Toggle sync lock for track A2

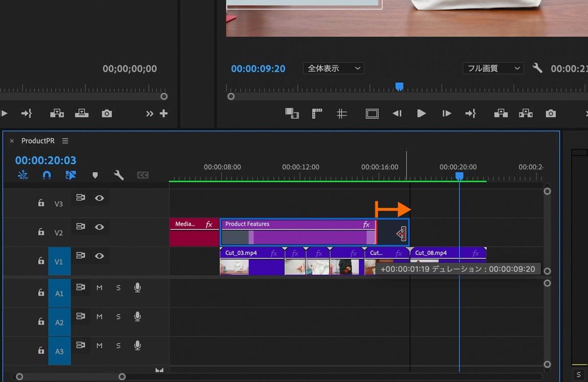point(81,316)
